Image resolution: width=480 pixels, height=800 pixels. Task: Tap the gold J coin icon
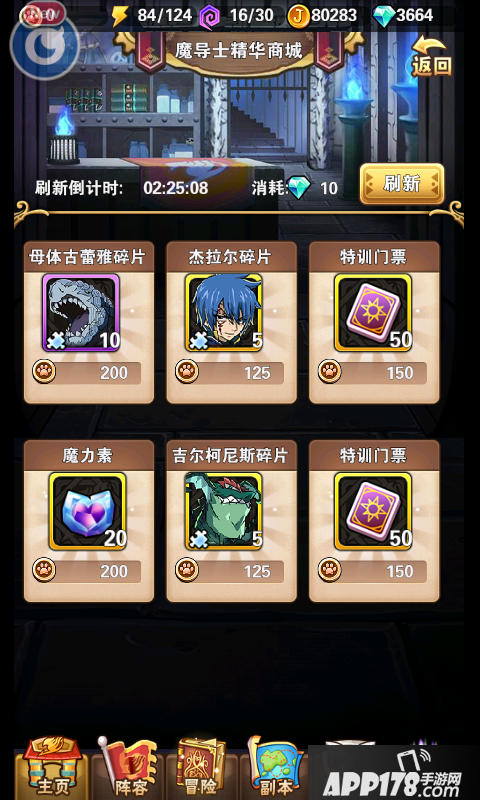[298, 16]
